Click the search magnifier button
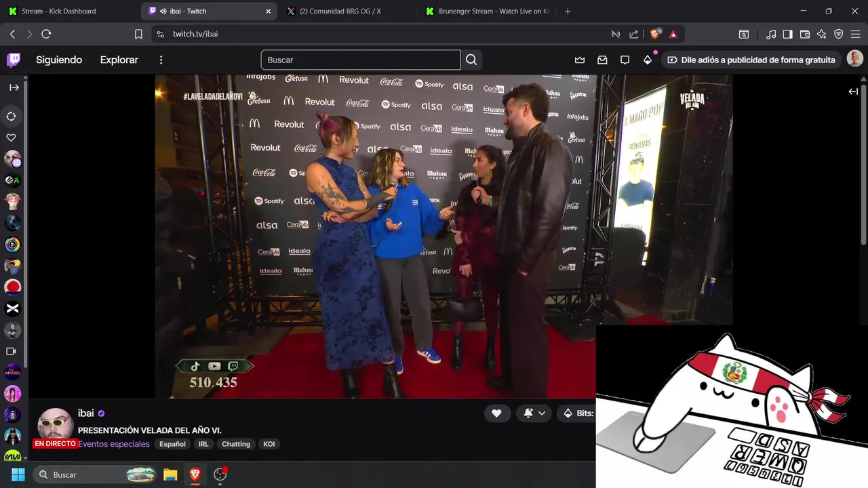This screenshot has width=868, height=488. (471, 60)
